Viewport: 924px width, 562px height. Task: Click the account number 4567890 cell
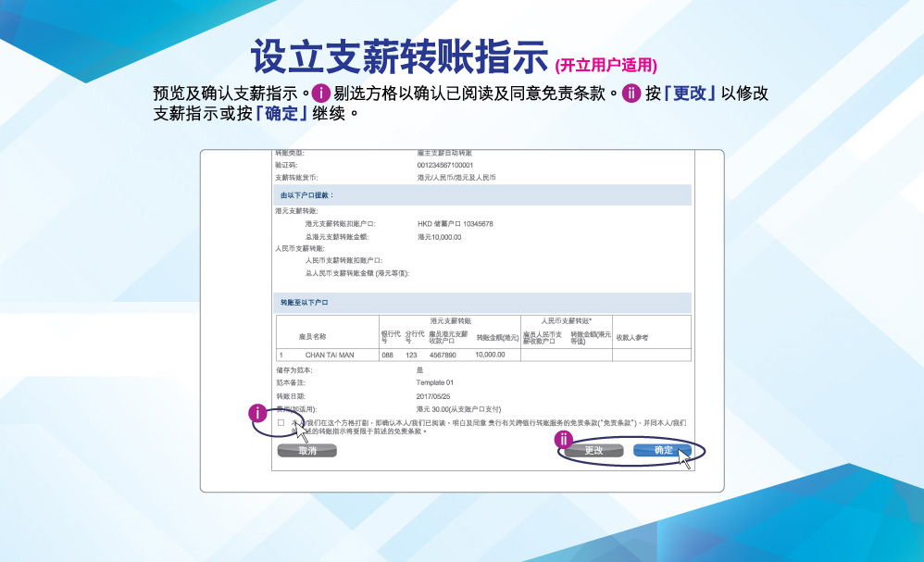pos(443,355)
